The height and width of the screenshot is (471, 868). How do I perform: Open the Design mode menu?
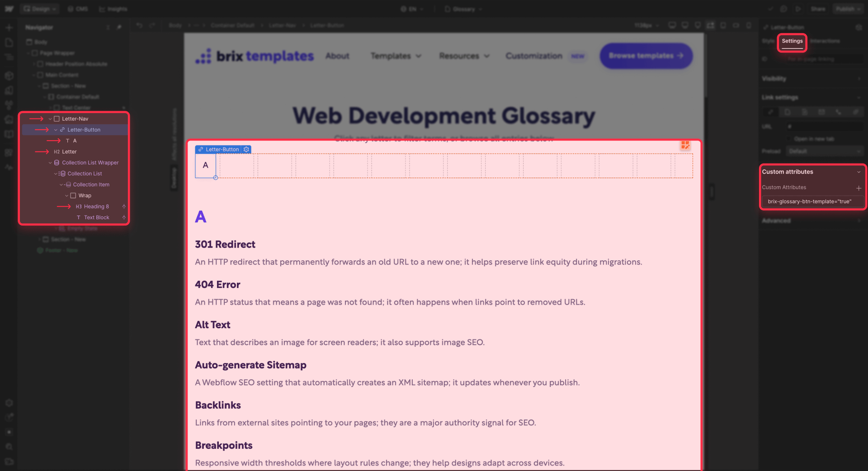coord(40,9)
